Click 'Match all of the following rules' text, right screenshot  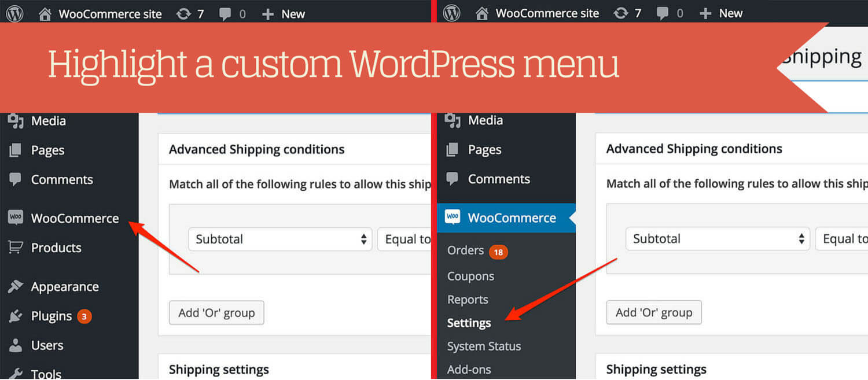click(x=737, y=183)
